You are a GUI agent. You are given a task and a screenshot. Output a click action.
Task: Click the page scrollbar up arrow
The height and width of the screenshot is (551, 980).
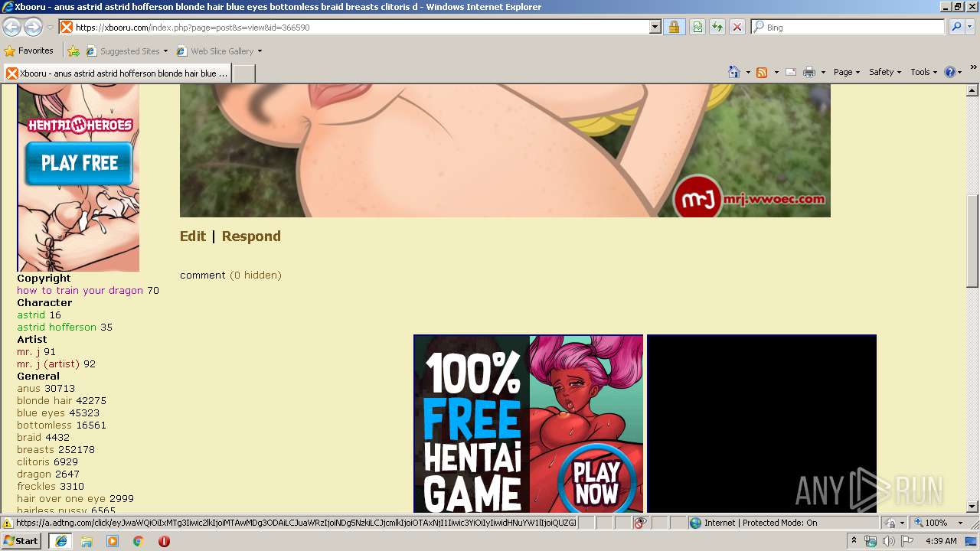(x=972, y=90)
